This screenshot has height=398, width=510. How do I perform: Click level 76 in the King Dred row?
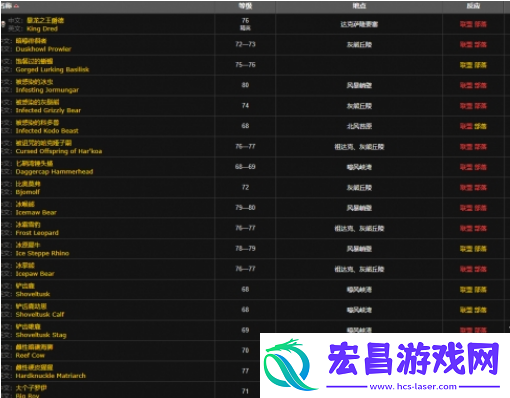point(245,21)
